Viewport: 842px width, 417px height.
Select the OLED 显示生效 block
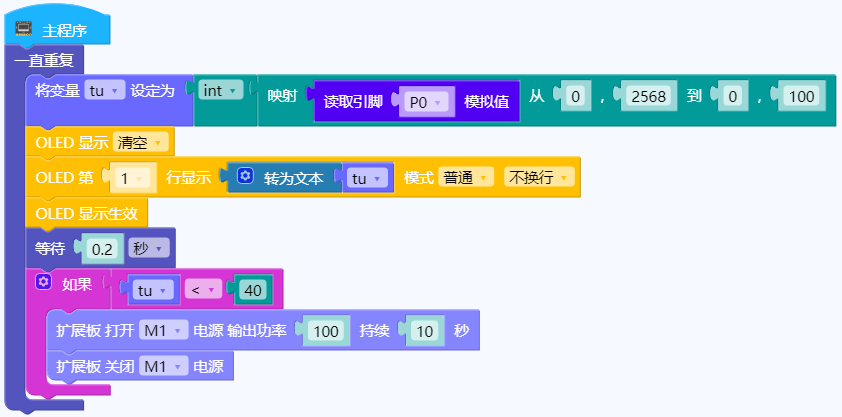(91, 214)
